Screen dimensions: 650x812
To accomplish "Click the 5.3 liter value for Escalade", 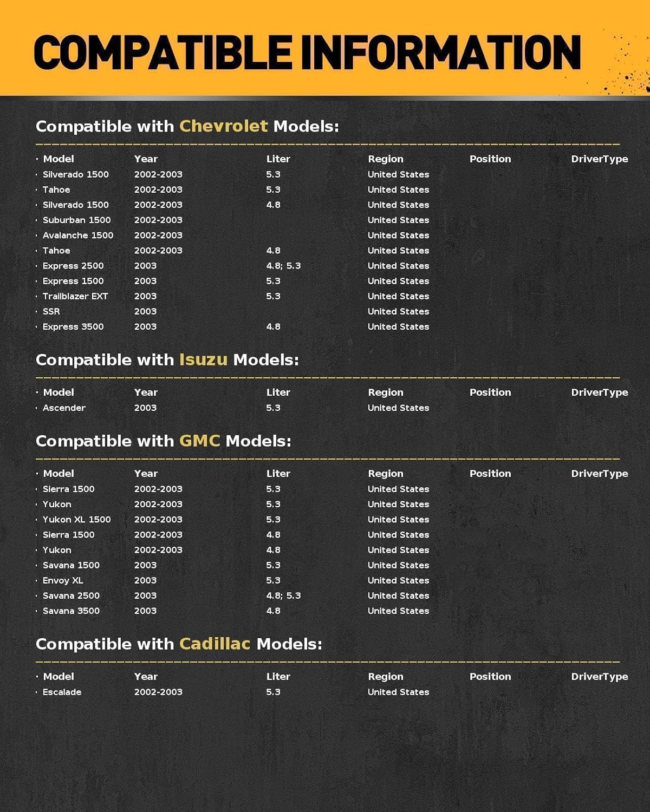I will coord(273,692).
